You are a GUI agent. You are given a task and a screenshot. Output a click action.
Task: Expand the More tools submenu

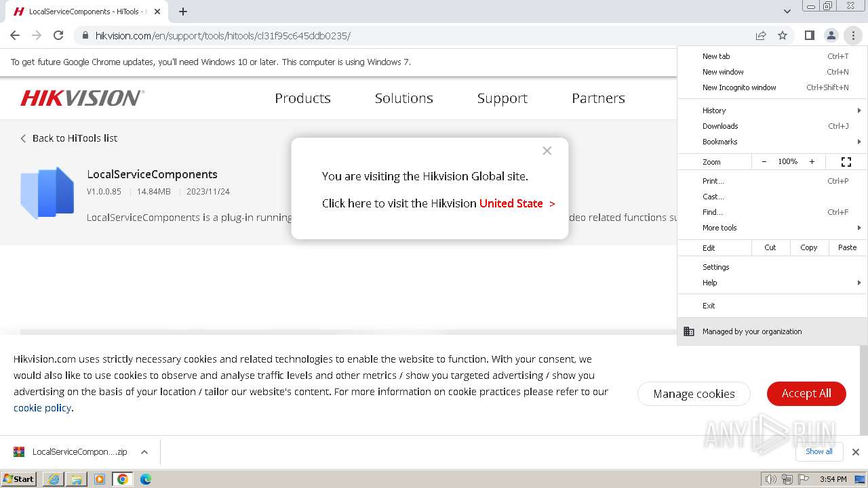(x=772, y=228)
